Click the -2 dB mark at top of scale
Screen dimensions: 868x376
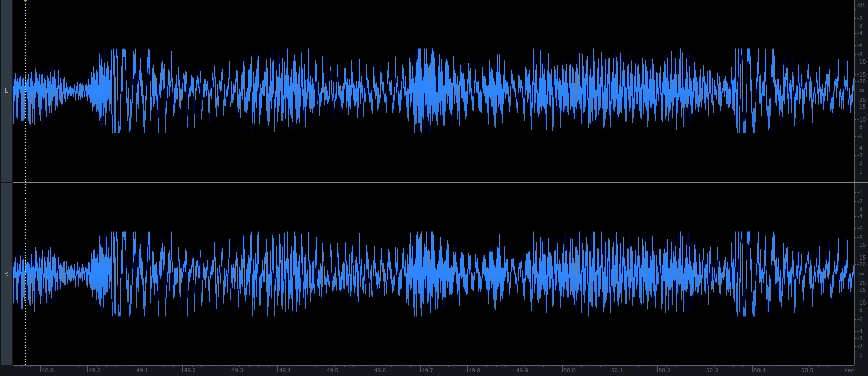click(860, 18)
